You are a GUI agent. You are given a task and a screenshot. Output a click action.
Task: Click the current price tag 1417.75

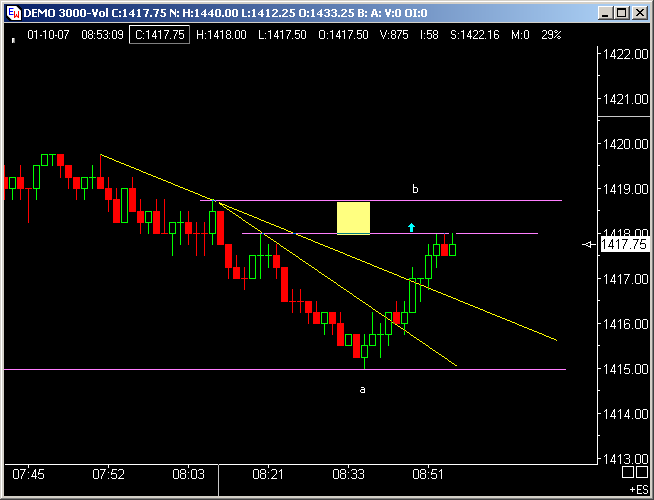(624, 244)
